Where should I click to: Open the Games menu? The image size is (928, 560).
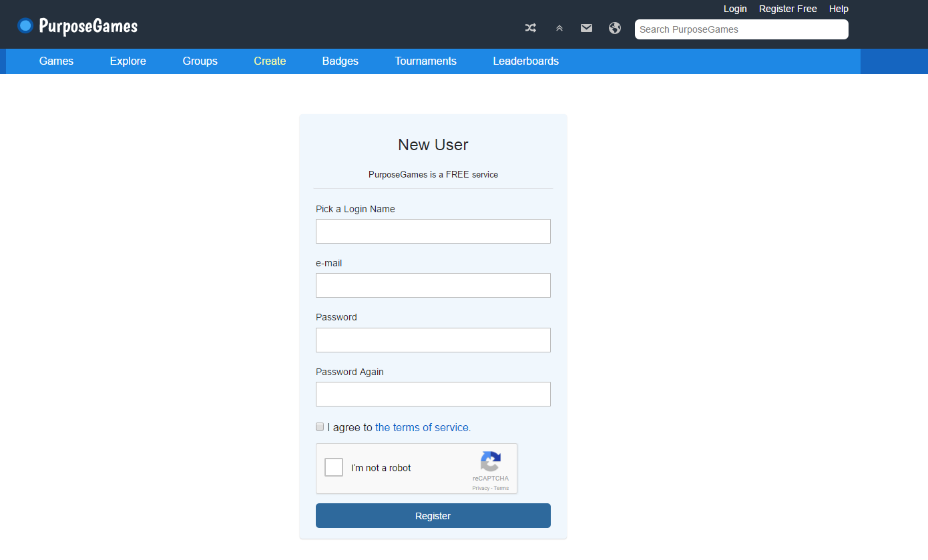tap(56, 61)
